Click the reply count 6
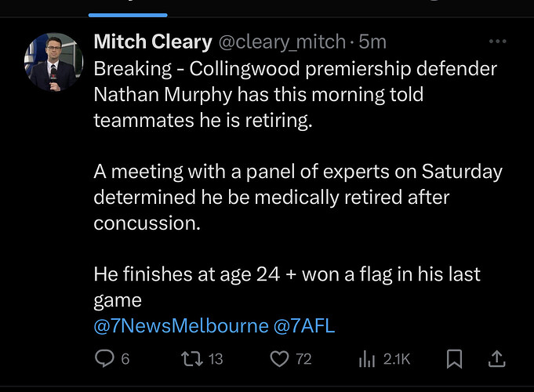Screen dimensions: 534x392 (125, 359)
